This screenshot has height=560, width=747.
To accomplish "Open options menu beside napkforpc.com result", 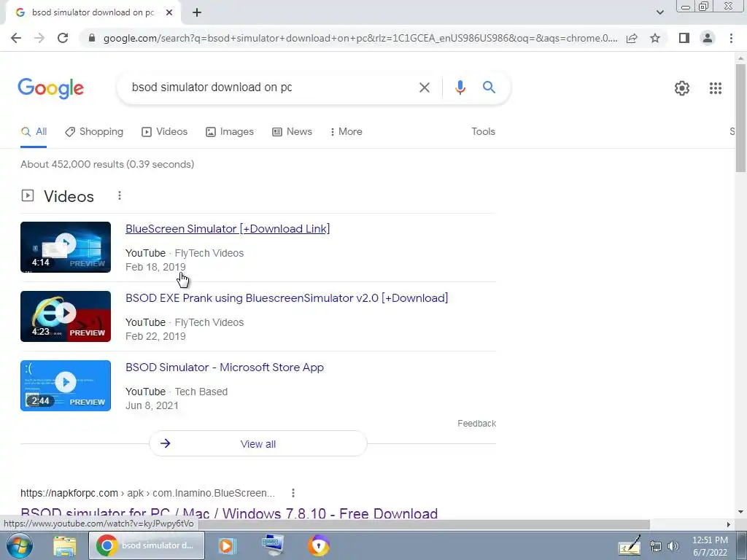I will click(x=293, y=493).
